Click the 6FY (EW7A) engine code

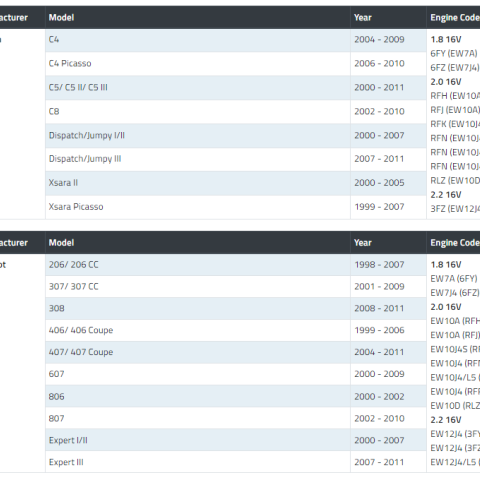[454, 54]
